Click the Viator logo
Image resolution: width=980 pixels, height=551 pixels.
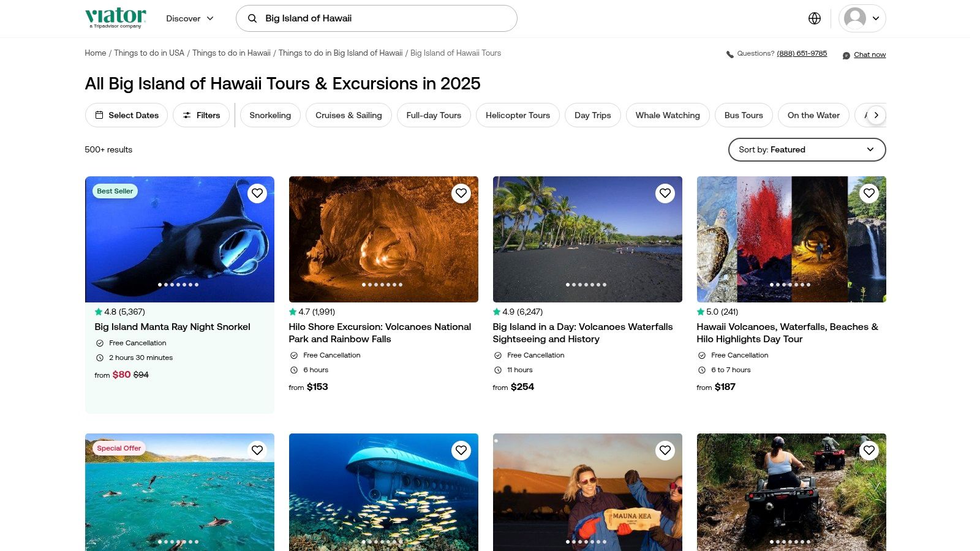[116, 18]
